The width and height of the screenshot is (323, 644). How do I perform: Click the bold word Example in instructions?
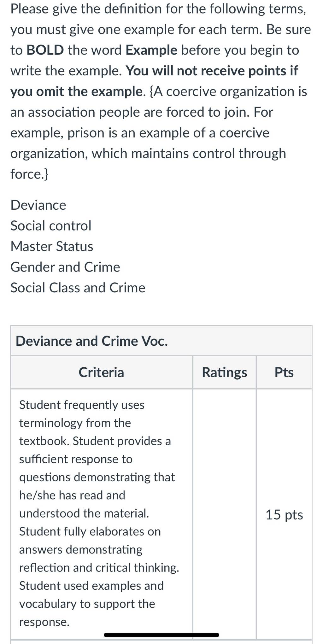tap(151, 50)
